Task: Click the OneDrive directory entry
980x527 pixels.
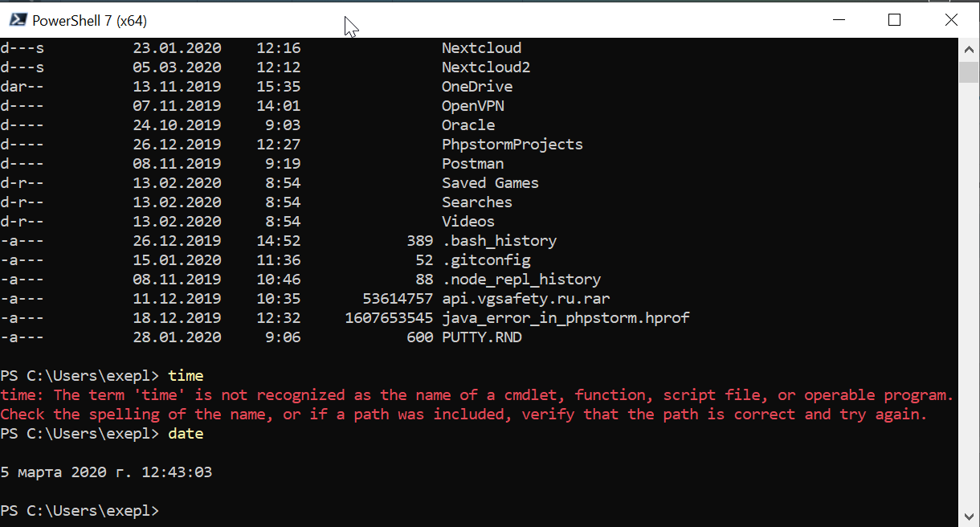Action: tap(476, 87)
